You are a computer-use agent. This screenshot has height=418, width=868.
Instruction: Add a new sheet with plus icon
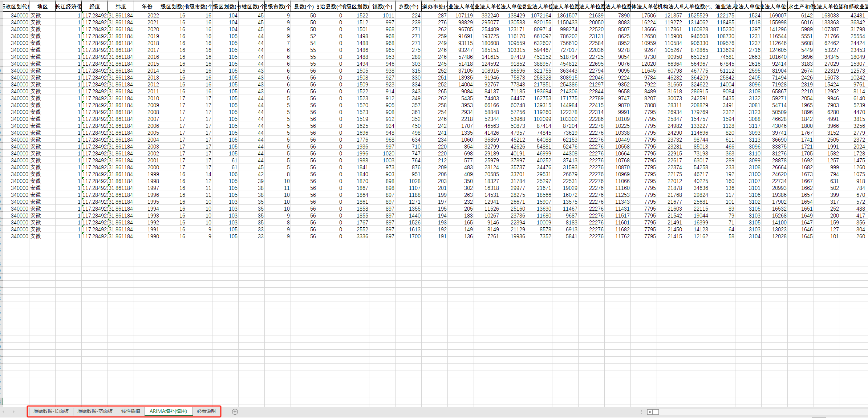(235, 411)
